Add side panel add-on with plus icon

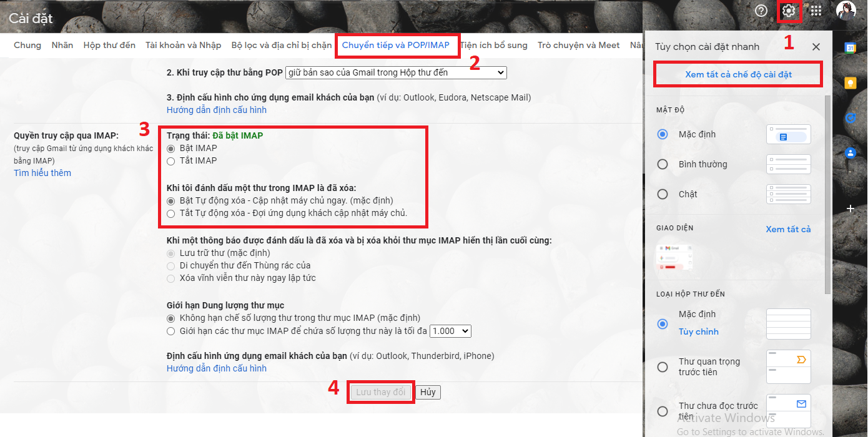(850, 209)
